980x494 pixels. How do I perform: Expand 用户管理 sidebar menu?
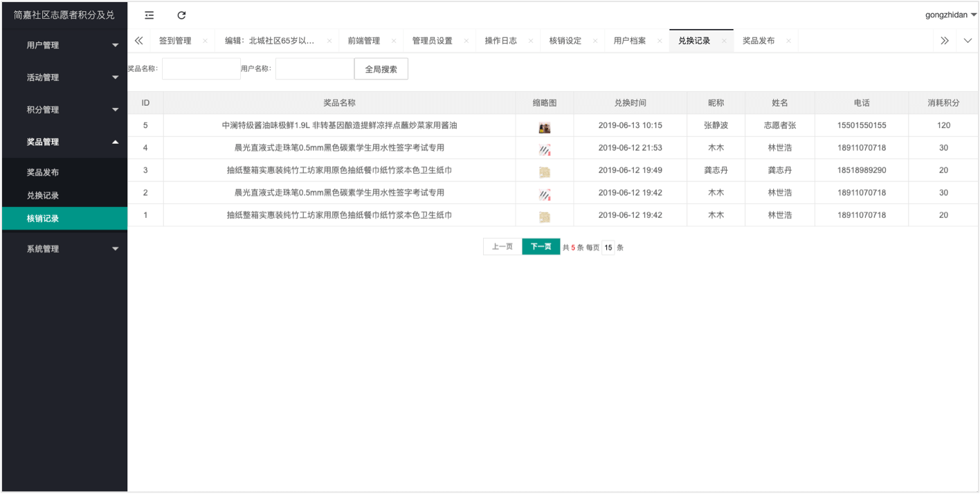pos(64,45)
